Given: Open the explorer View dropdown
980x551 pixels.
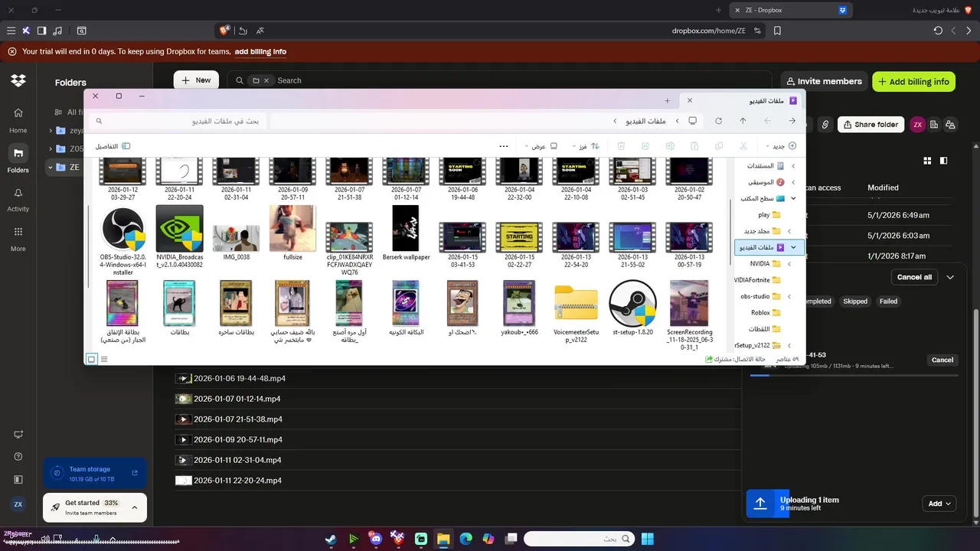Looking at the screenshot, I should [x=541, y=145].
